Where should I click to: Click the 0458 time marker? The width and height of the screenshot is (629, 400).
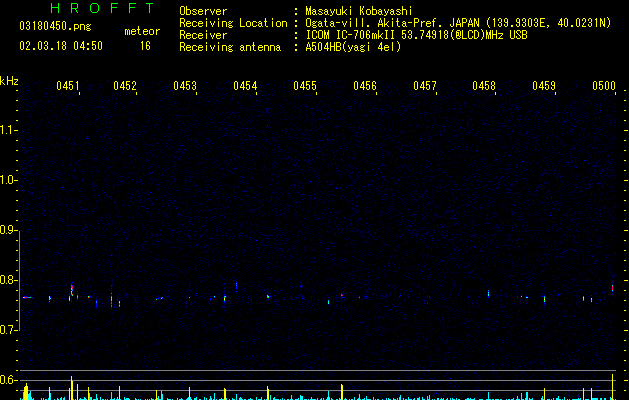click(x=484, y=86)
